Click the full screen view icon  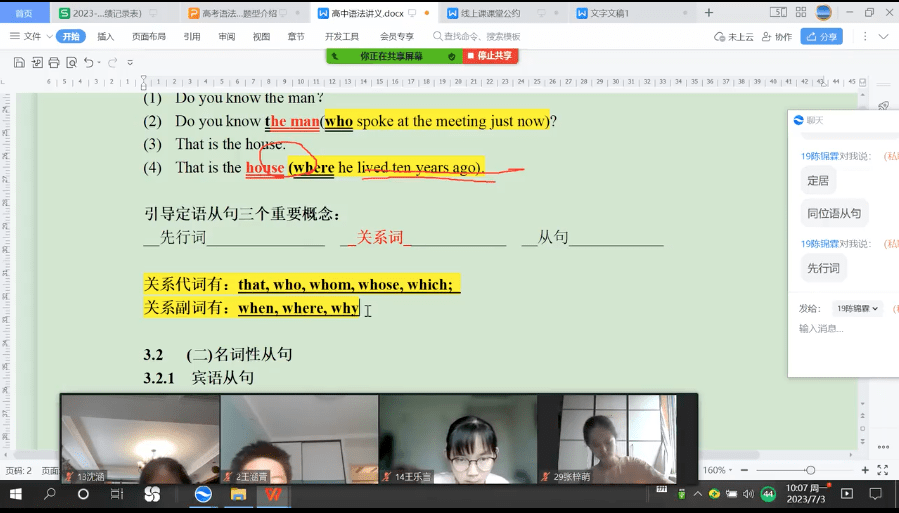pyautogui.click(x=883, y=470)
